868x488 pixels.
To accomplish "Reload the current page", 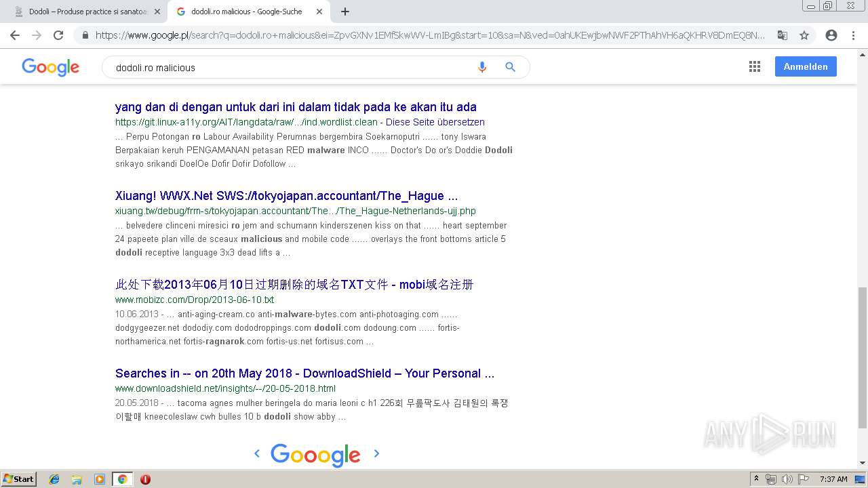I will [x=58, y=35].
